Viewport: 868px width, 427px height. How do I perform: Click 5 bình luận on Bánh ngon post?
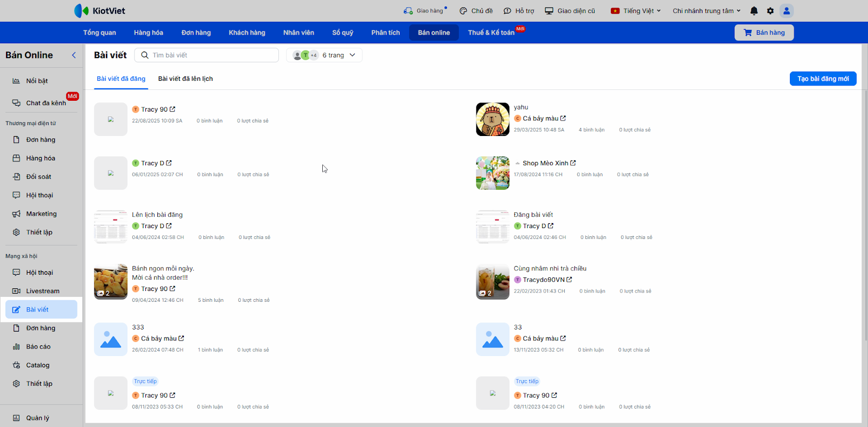pyautogui.click(x=210, y=300)
